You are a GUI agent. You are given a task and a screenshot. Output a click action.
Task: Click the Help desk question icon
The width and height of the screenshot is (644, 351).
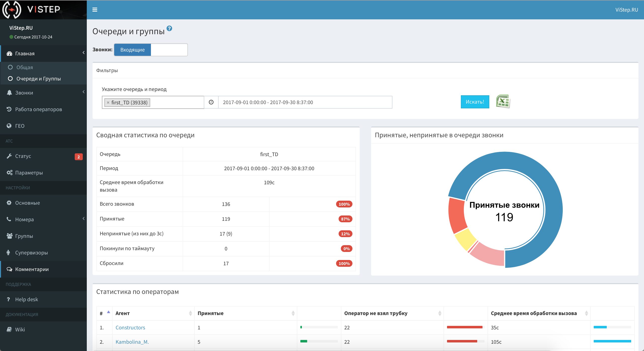click(x=9, y=299)
